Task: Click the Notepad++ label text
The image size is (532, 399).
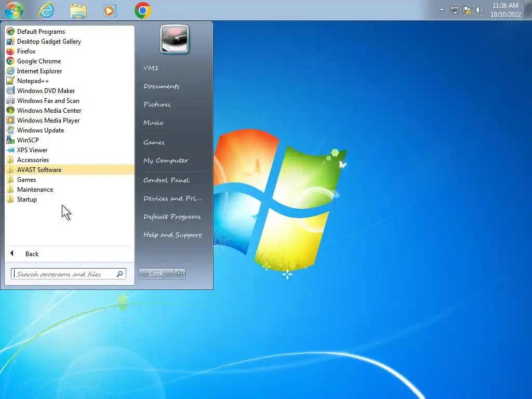Action: pyautogui.click(x=33, y=81)
